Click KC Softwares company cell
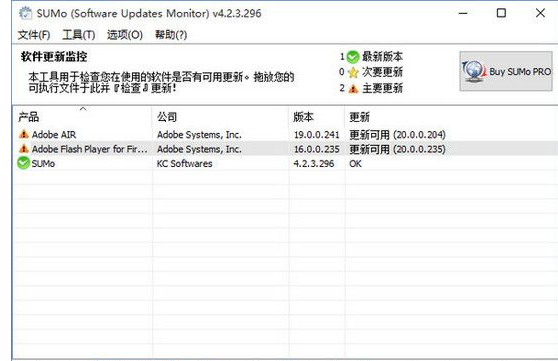558x361 pixels. (184, 163)
